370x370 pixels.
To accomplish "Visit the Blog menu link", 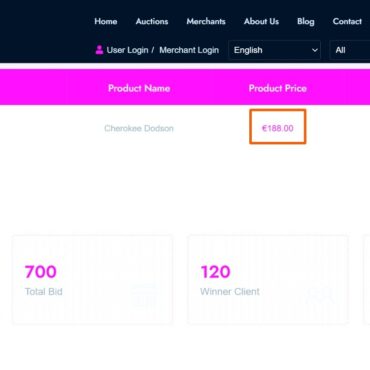I will coord(306,21).
